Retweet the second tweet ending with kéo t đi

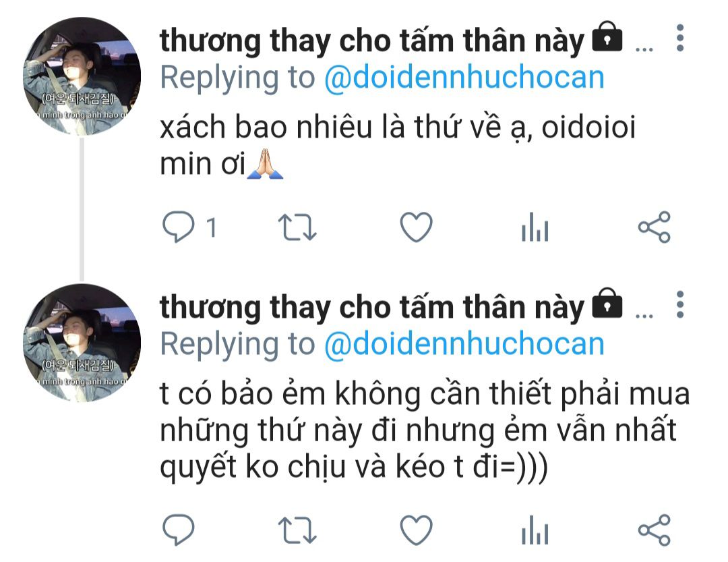[297, 530]
